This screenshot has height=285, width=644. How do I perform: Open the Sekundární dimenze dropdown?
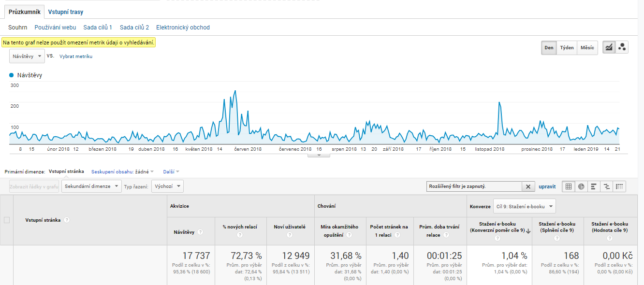point(91,186)
